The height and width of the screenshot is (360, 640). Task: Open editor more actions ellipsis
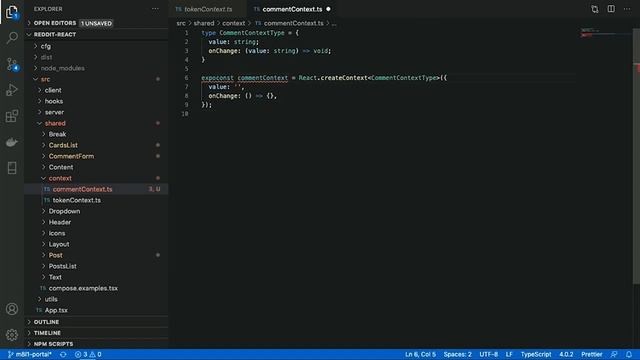[x=627, y=9]
